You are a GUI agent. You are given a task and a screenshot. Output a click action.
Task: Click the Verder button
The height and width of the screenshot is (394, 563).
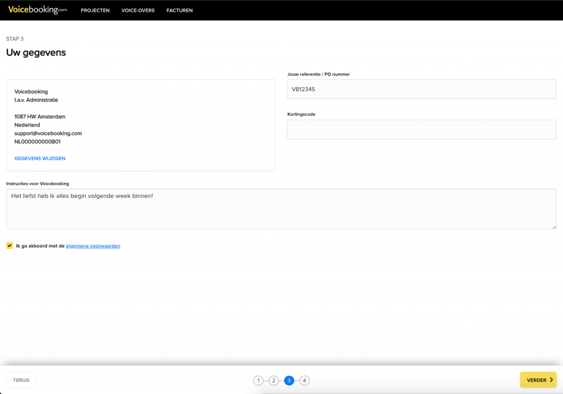[538, 380]
